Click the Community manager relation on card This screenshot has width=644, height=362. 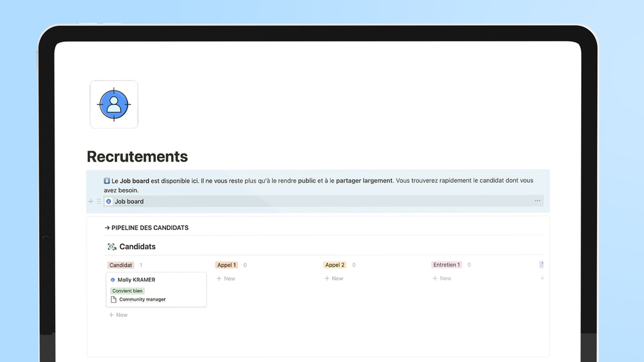(142, 299)
